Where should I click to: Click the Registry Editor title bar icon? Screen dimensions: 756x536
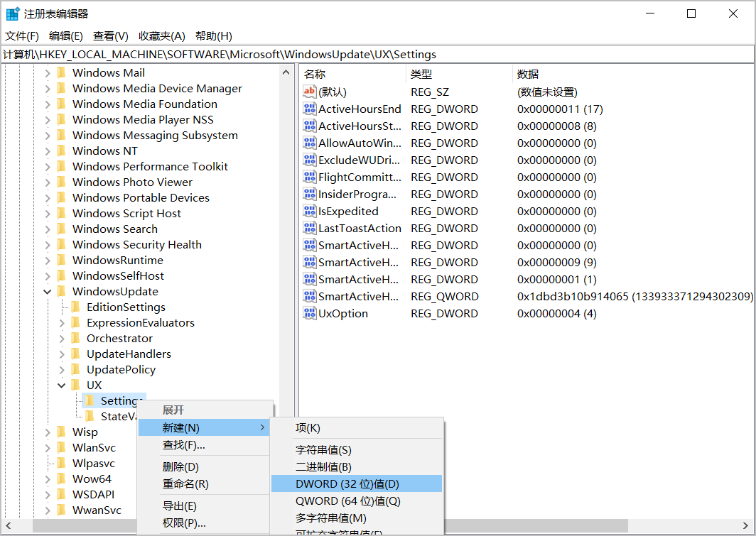(x=13, y=13)
